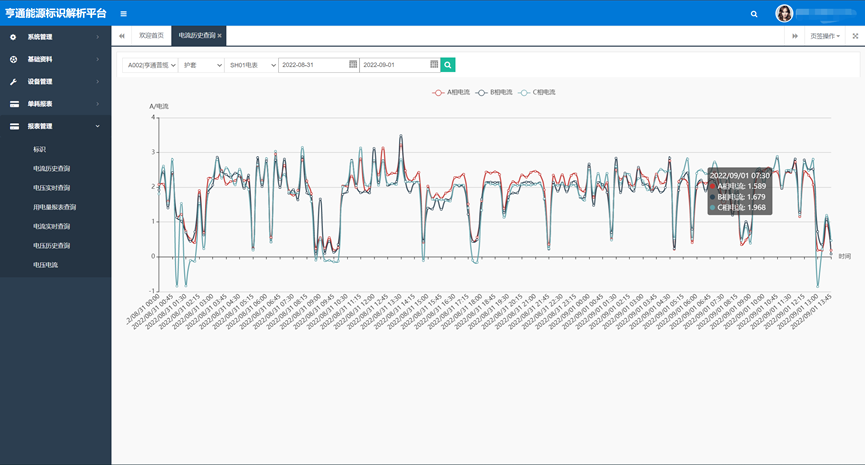Toggle A相电流 series in chart legend

449,92
